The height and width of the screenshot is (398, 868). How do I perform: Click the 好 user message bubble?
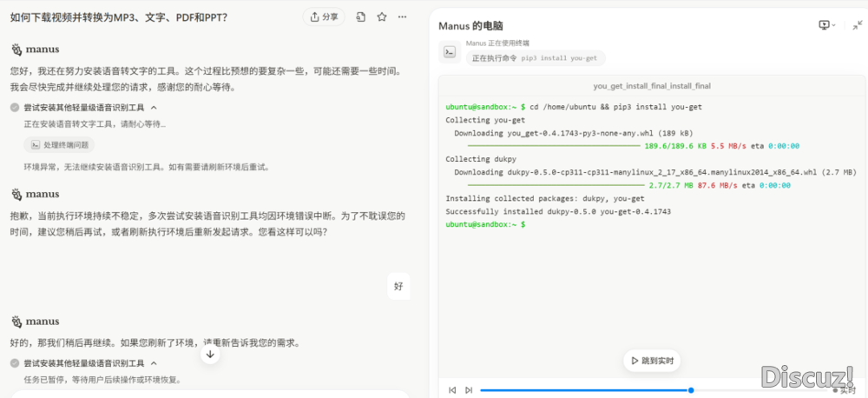[398, 285]
